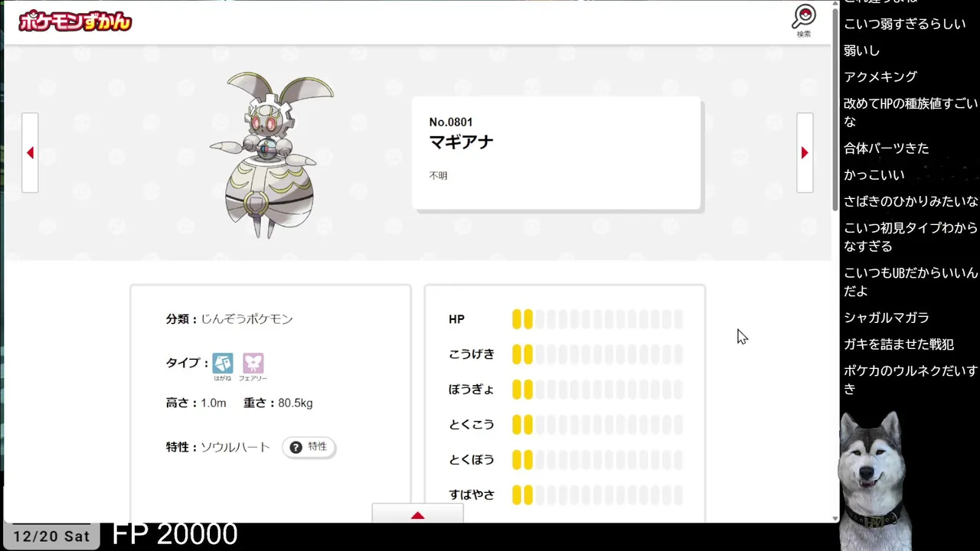Click the 不明 label in name card
980x551 pixels.
pyautogui.click(x=438, y=176)
